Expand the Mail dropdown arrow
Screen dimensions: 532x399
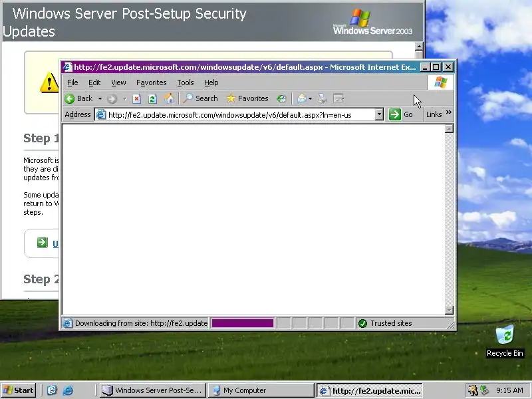[x=310, y=98]
